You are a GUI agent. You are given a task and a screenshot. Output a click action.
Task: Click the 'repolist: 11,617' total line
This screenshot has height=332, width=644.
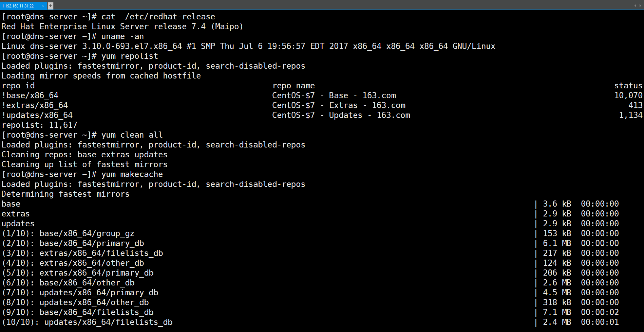coord(40,125)
